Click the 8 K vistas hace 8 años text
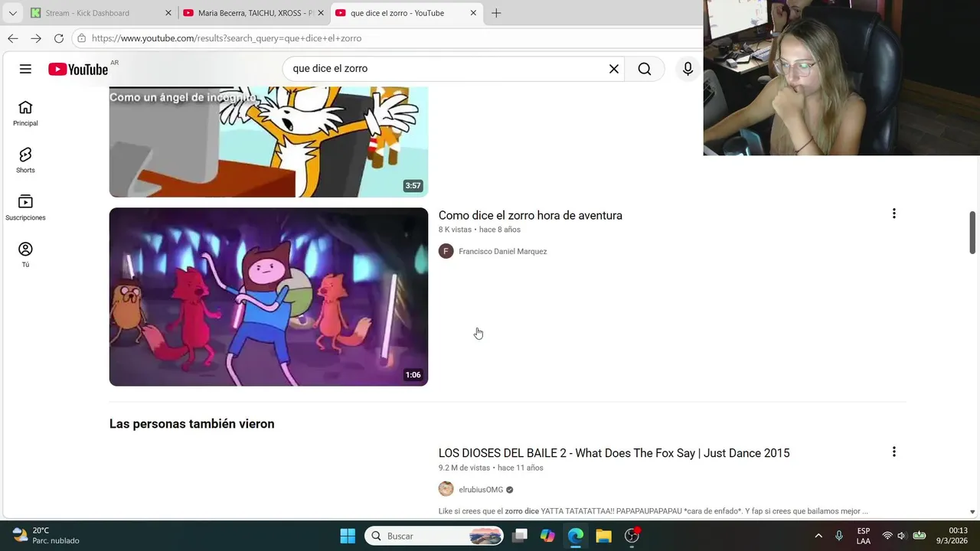The width and height of the screenshot is (980, 551). click(479, 230)
